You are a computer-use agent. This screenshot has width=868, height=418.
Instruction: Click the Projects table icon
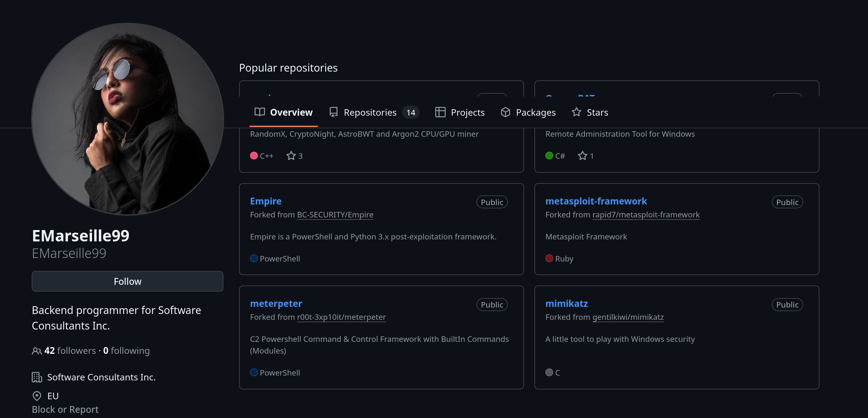(x=440, y=112)
